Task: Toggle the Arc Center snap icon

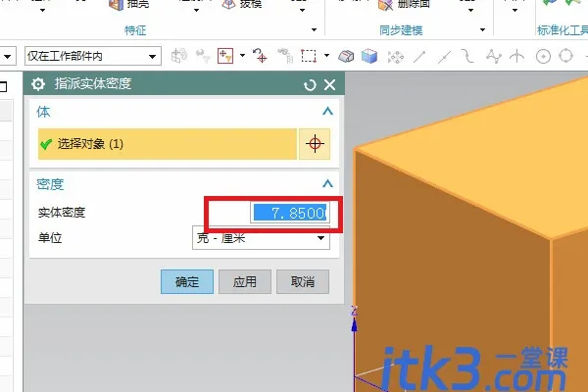Action: pyautogui.click(x=543, y=57)
